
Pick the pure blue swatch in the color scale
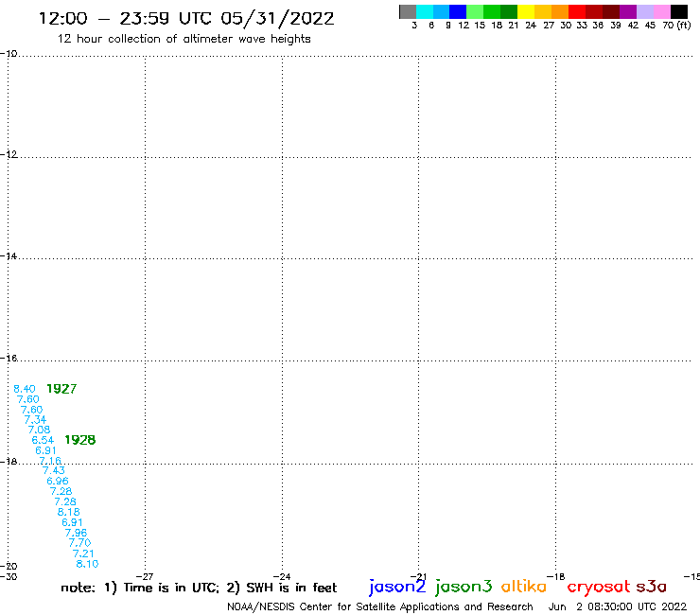pyautogui.click(x=458, y=11)
